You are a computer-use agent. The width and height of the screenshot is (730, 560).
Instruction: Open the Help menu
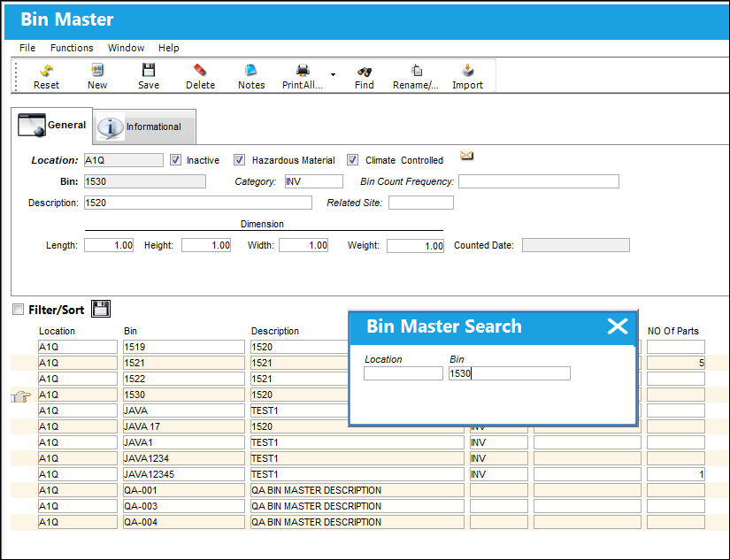click(168, 48)
